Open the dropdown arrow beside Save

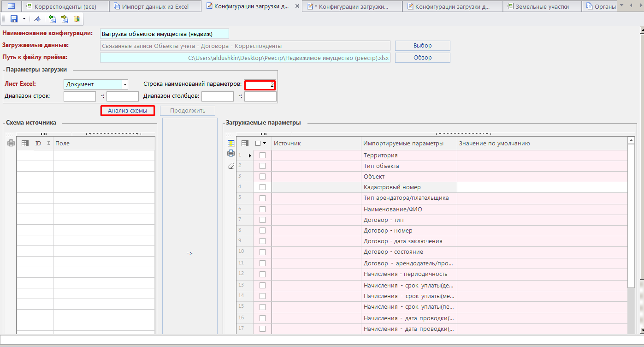24,19
